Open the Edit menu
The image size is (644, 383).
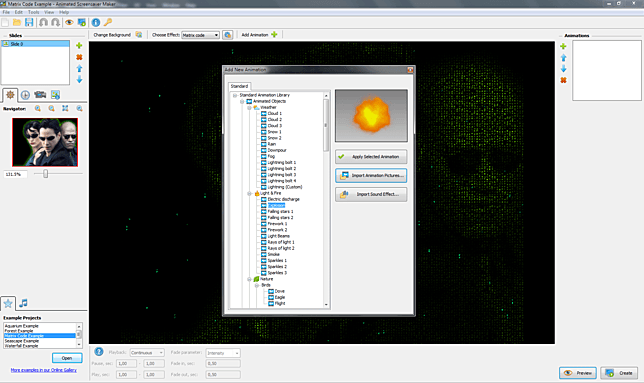pyautogui.click(x=19, y=12)
